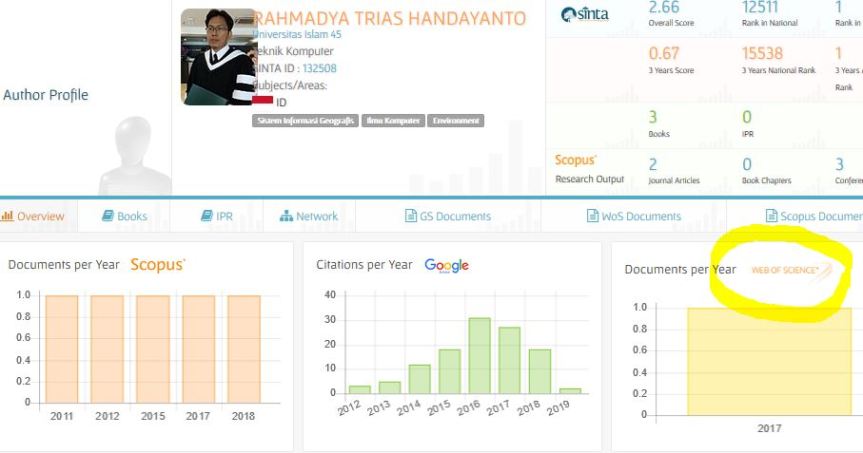Click the SINTA ID 132508 link
863x453 pixels.
coord(319,68)
